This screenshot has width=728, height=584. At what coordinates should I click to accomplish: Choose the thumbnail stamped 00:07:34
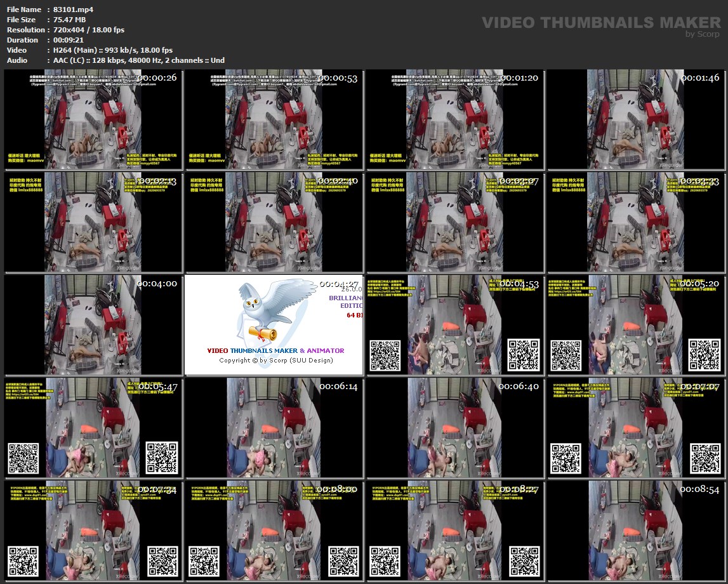point(93,531)
